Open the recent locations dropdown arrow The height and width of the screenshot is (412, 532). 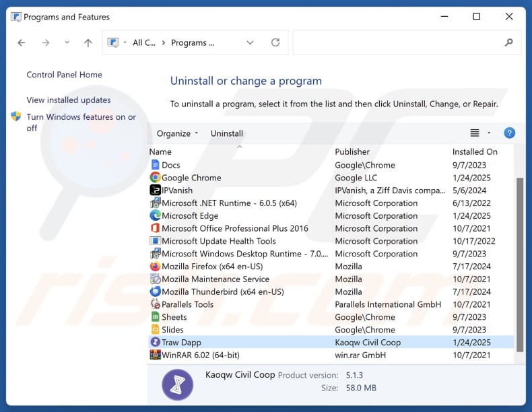coord(67,42)
